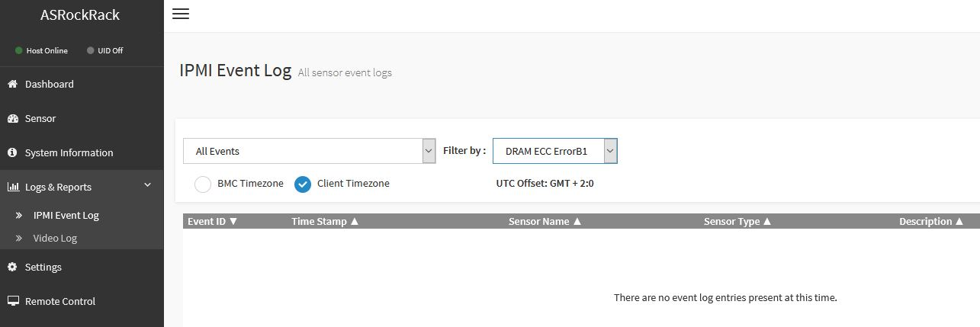Select the Client Timezone radio button

(x=303, y=184)
